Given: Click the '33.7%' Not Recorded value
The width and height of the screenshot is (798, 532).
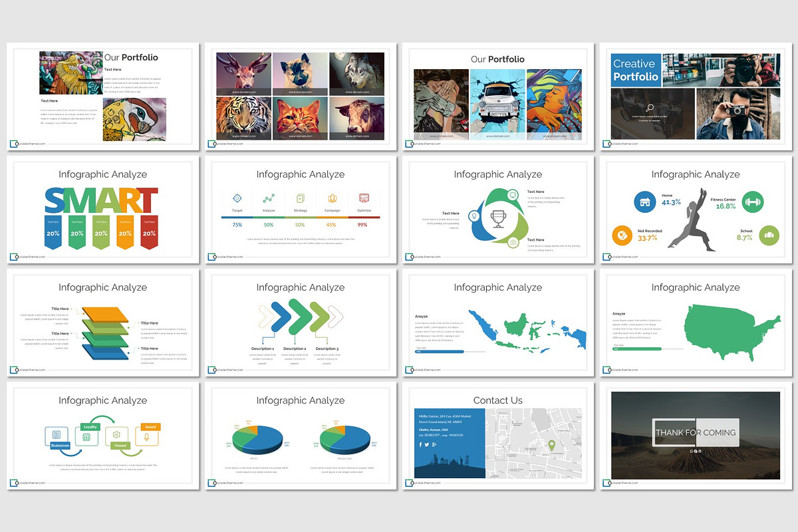Looking at the screenshot, I should (x=648, y=237).
